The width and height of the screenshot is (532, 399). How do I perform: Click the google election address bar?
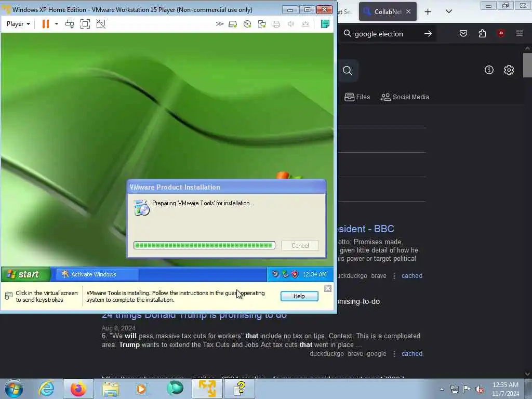379,34
